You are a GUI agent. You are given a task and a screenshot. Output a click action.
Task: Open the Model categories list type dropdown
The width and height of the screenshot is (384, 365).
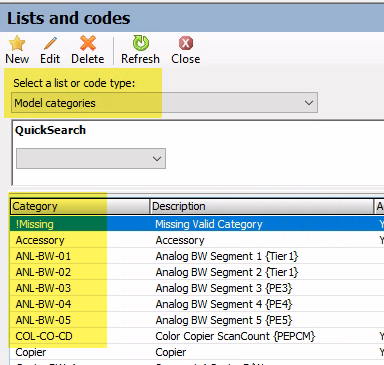tap(164, 103)
